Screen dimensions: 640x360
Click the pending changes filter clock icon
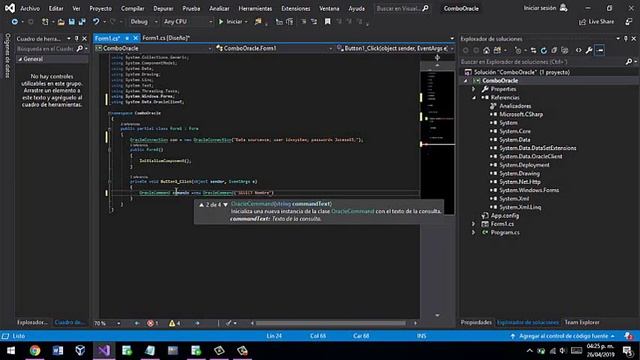[x=518, y=50]
